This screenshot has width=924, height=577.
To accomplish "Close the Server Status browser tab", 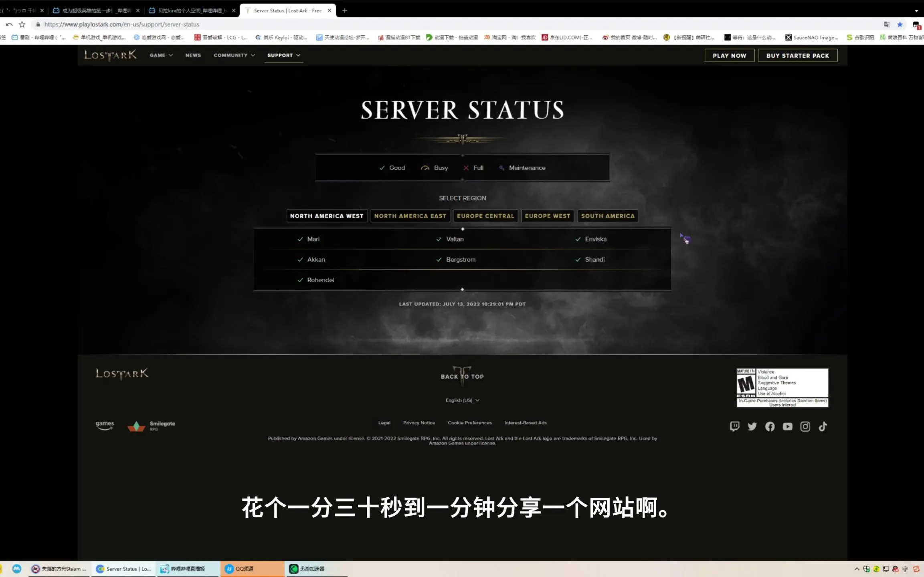I will 330,10.
